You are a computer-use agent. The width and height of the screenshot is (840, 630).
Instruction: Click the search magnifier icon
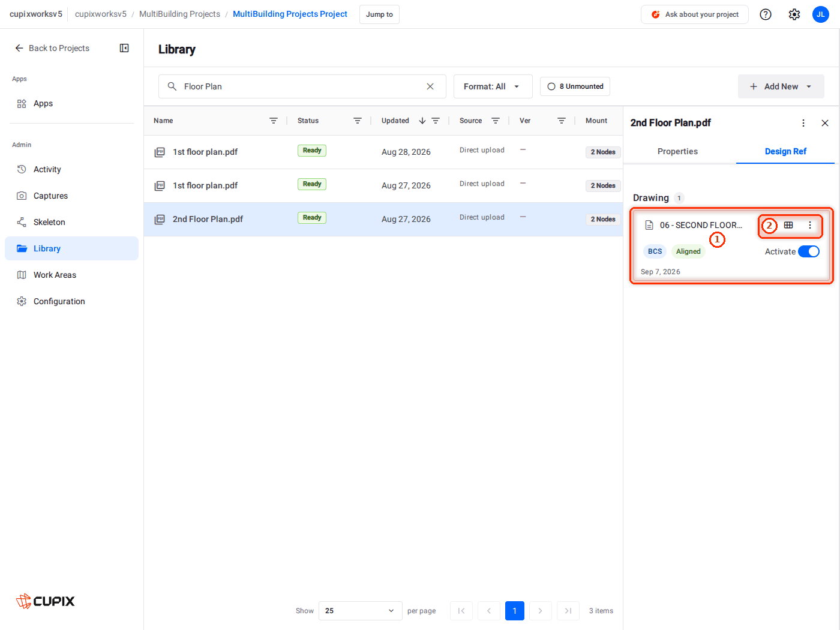pyautogui.click(x=172, y=86)
